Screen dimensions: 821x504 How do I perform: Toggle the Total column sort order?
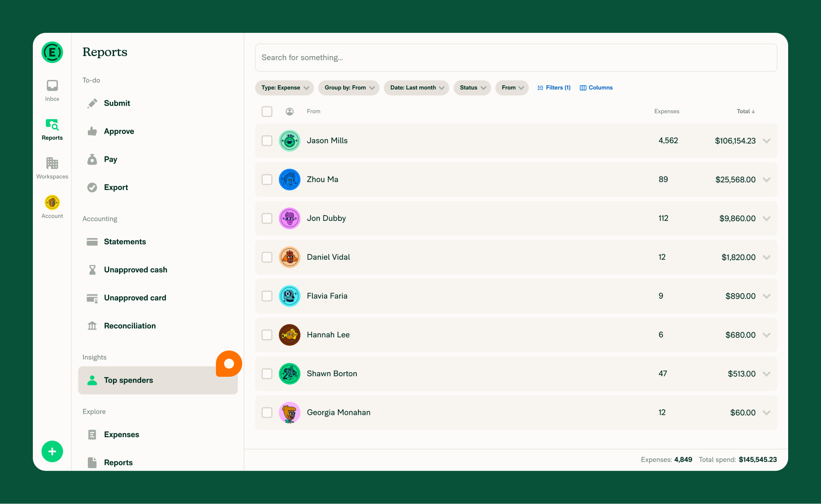(745, 111)
